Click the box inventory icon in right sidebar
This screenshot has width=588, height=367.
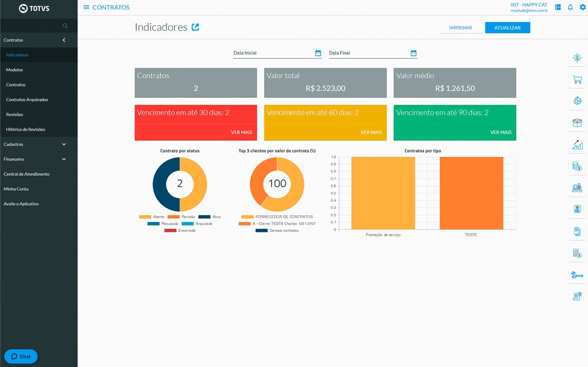tap(577, 123)
